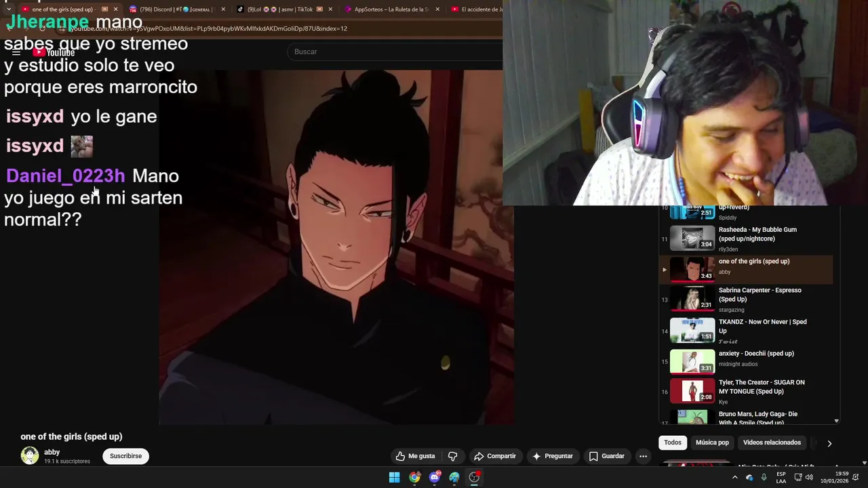The width and height of the screenshot is (868, 488).
Task: Click the 'one of the girls (sped up)' video title
Action: (71, 437)
